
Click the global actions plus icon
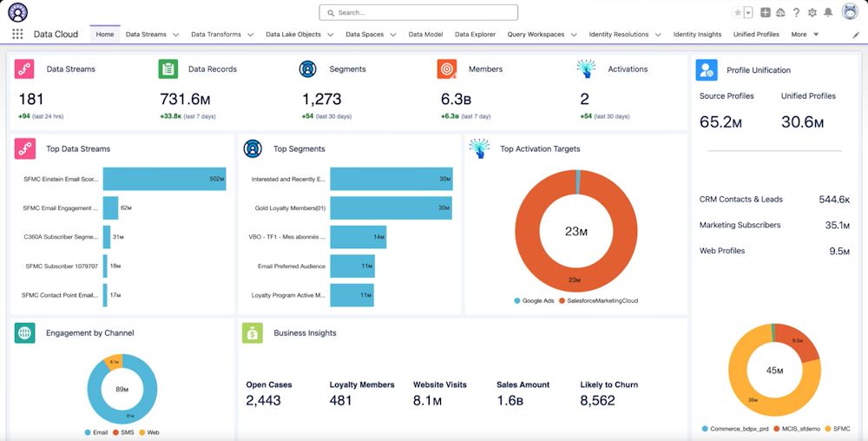(765, 12)
